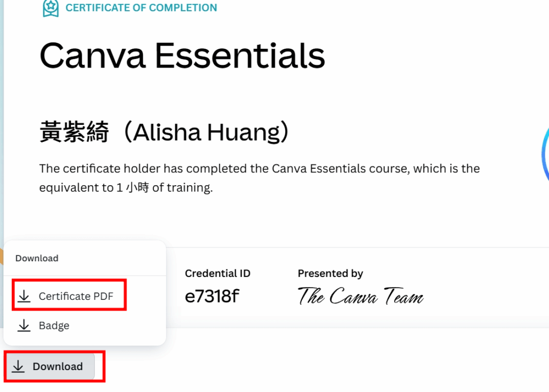Choose Certificate PDF from the download menu

click(x=76, y=296)
